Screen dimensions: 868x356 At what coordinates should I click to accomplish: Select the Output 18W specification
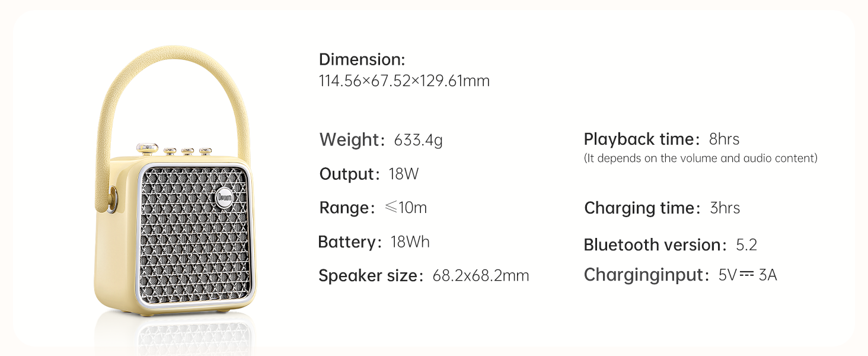(369, 174)
